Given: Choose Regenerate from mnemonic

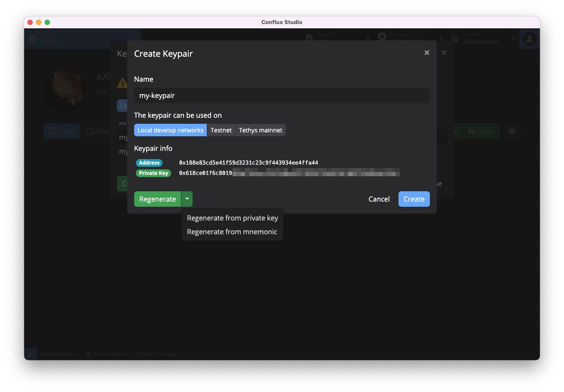Looking at the screenshot, I should coord(232,232).
